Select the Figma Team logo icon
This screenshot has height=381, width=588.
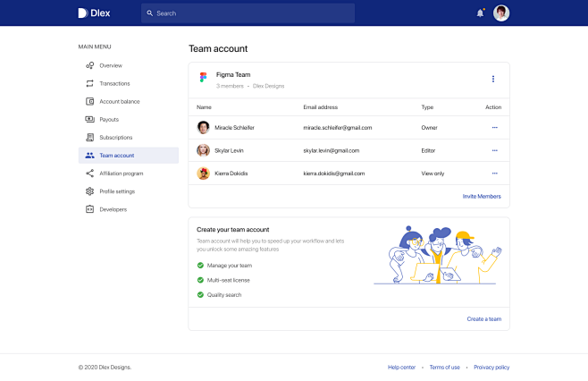(x=204, y=78)
